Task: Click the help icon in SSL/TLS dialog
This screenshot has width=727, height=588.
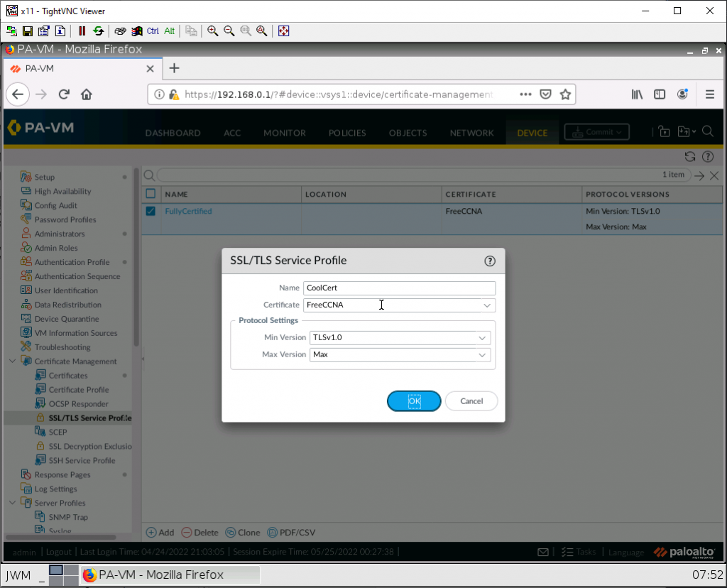Action: 489,261
